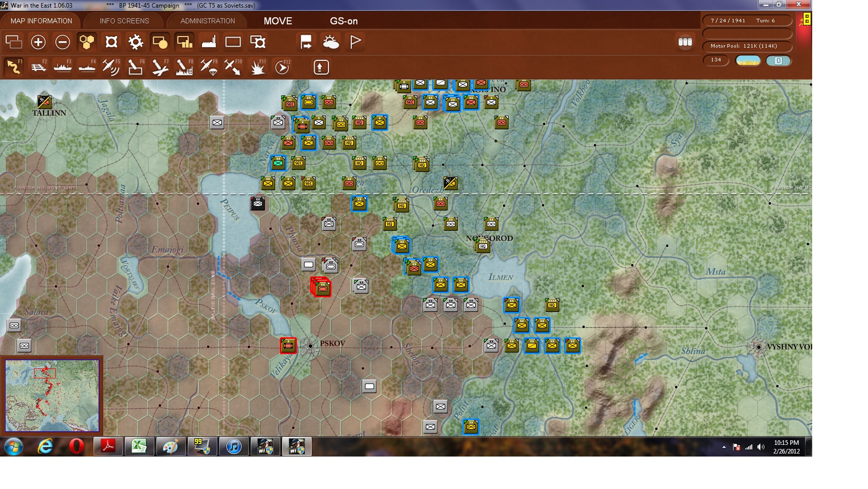Toggle the hex grid display

[x=87, y=42]
